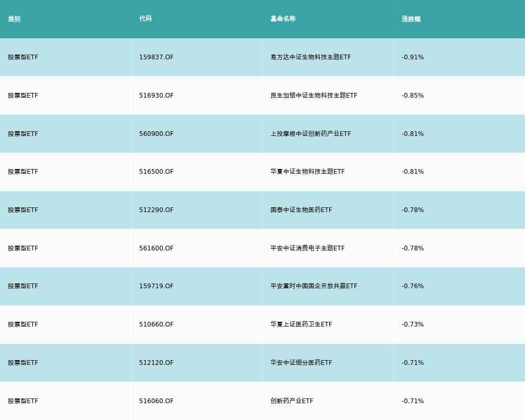Click 股票型ETF in the 516500.OF row
The image size is (525, 420).
23,172
